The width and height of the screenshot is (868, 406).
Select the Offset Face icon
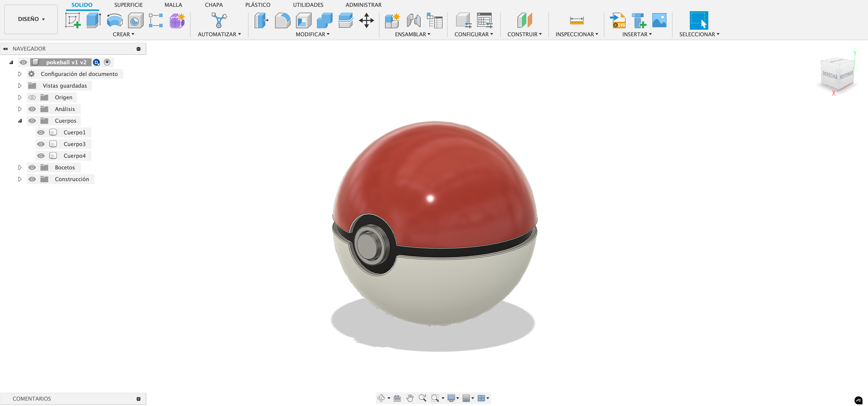click(x=345, y=20)
